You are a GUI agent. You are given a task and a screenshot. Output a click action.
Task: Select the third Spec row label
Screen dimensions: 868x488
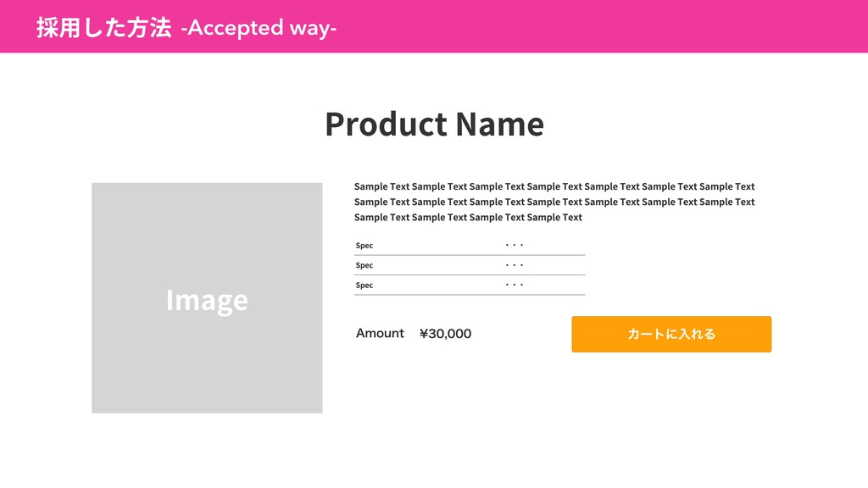364,286
